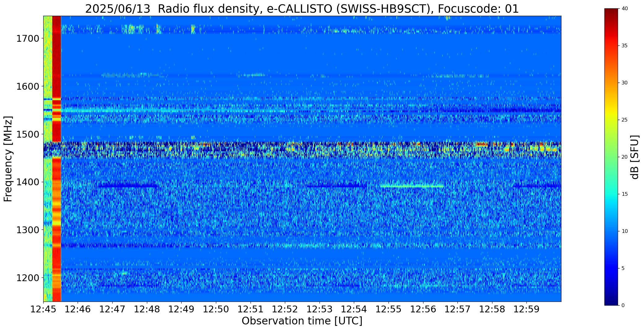Click the 1300 frequency tick label
Screen dimensions: 644x330
pyautogui.click(x=28, y=230)
